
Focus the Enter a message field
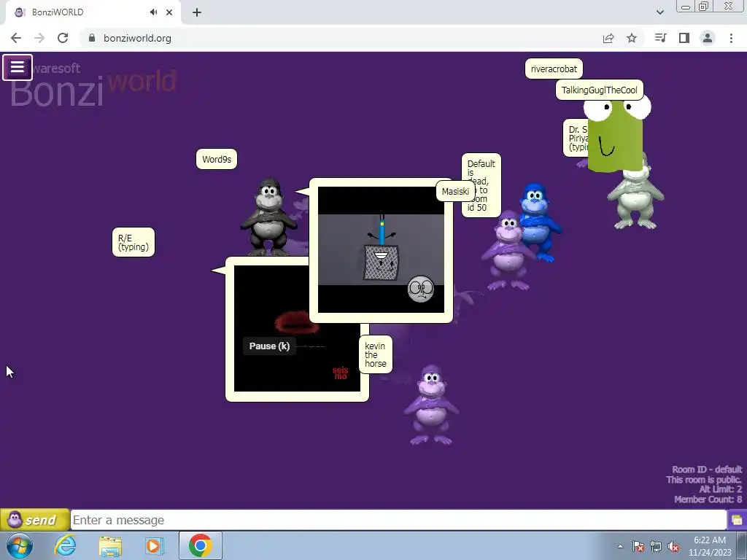point(398,519)
